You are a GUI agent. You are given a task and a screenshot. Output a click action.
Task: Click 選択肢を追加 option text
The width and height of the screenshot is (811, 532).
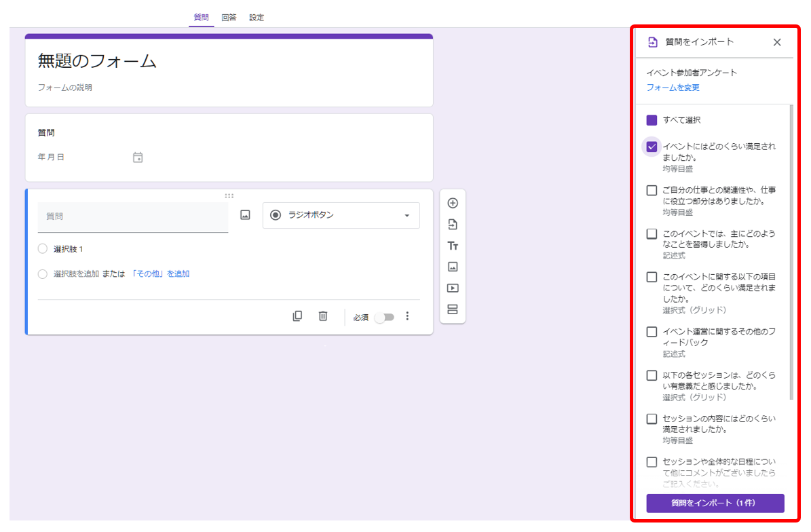point(76,273)
